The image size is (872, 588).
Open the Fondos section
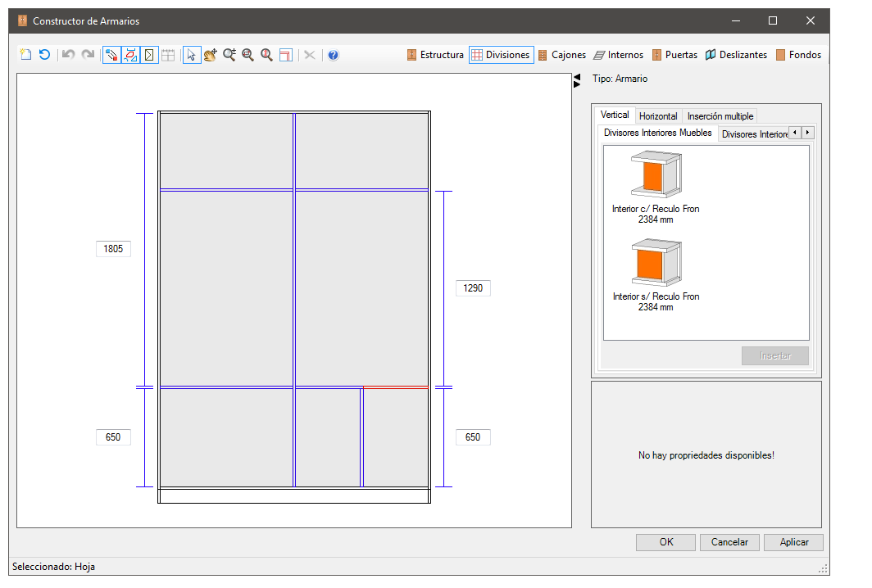[798, 55]
